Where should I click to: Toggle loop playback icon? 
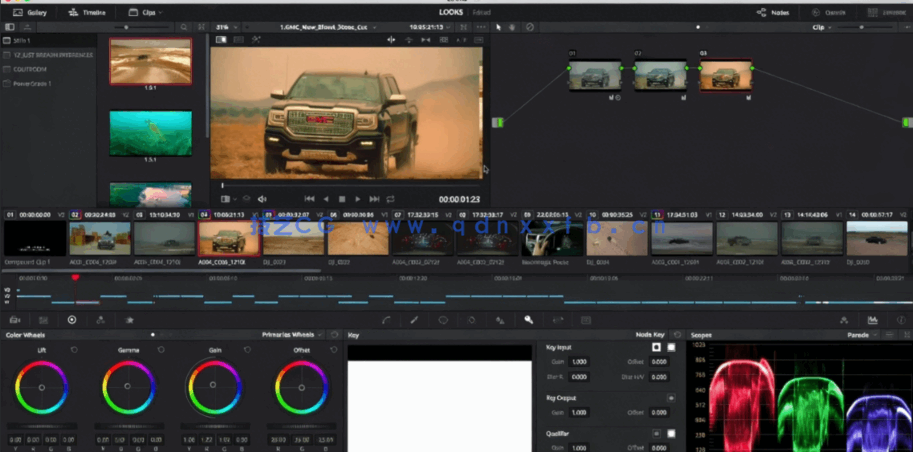coord(390,199)
